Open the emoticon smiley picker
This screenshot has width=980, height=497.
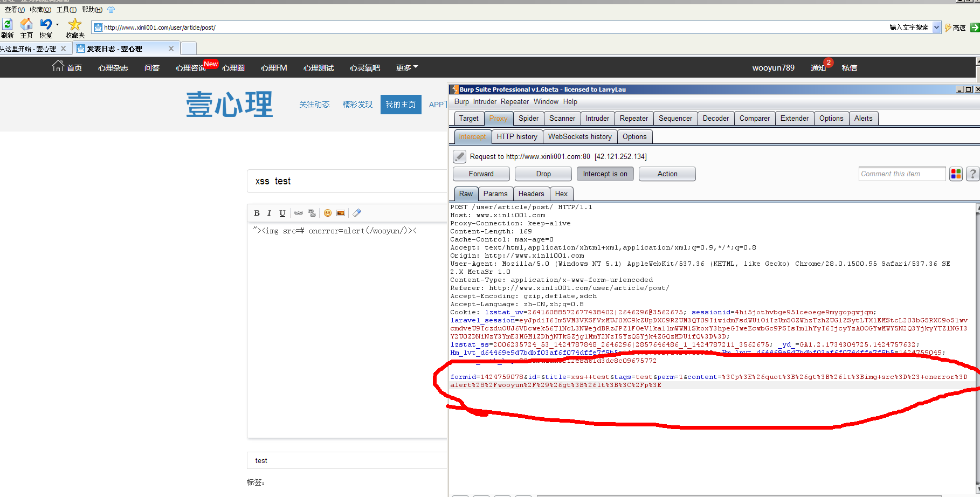coord(328,213)
